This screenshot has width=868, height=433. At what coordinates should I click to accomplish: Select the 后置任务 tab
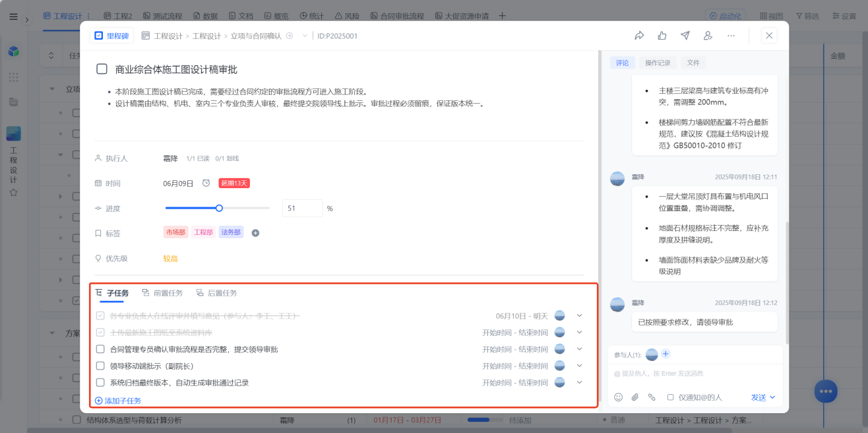(x=216, y=293)
